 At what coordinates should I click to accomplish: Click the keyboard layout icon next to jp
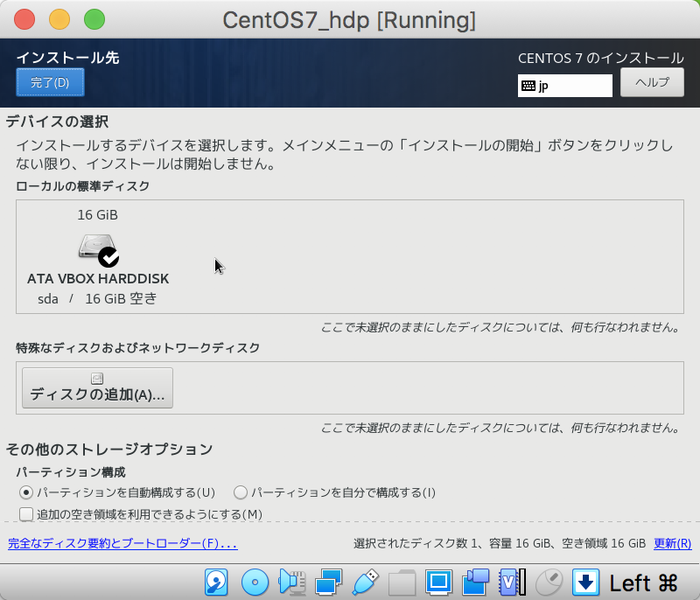(528, 86)
